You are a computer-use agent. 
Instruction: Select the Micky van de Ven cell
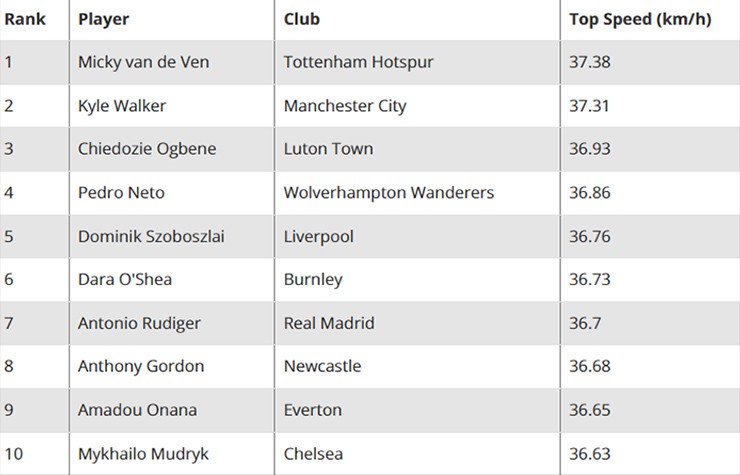143,62
